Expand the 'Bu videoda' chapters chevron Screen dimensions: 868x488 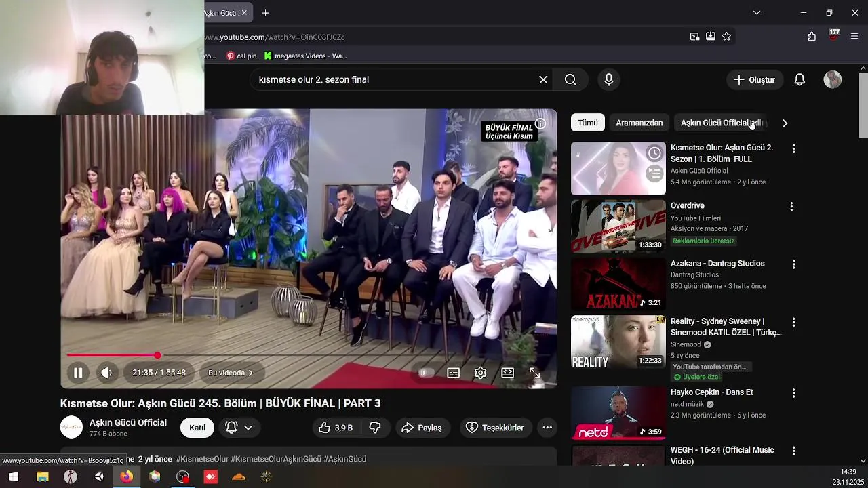(250, 373)
